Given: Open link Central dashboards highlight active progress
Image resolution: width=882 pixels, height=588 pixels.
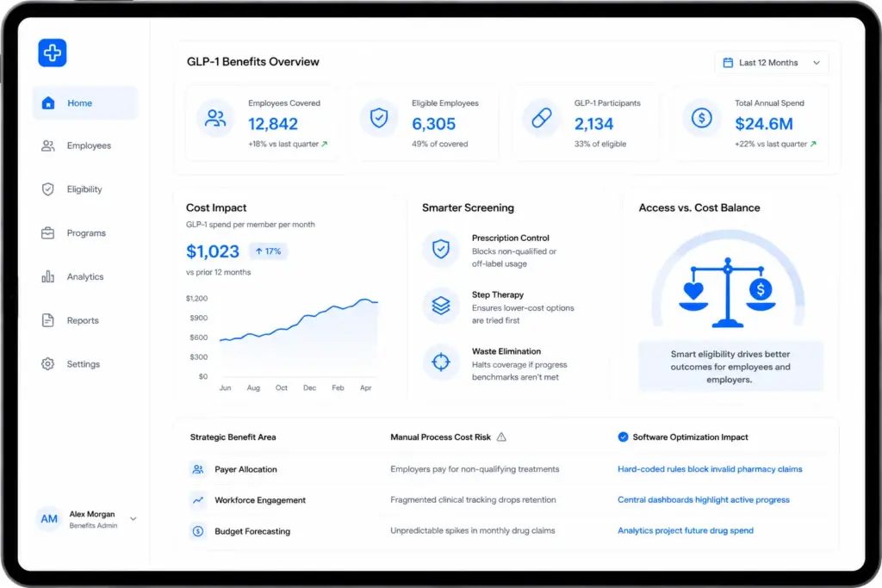Looking at the screenshot, I should coord(704,499).
